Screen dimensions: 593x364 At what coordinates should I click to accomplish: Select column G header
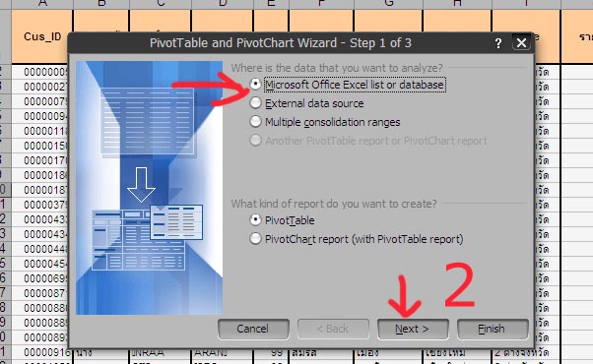pos(388,4)
